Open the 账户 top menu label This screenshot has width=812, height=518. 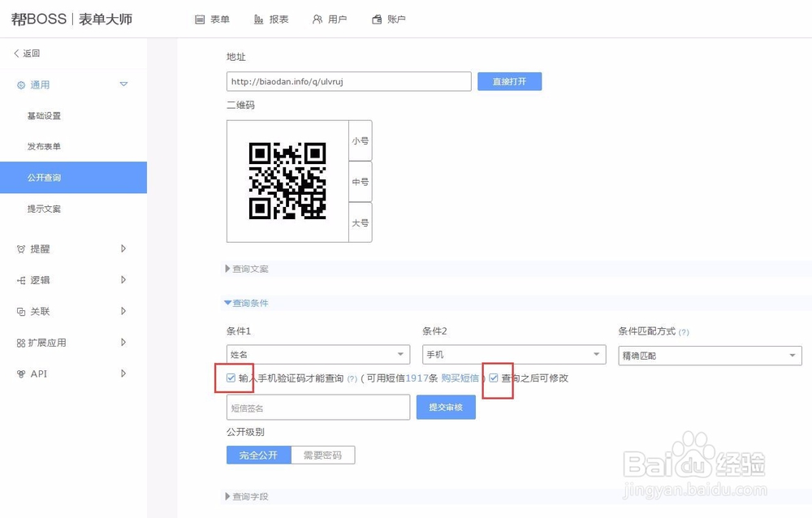[397, 19]
